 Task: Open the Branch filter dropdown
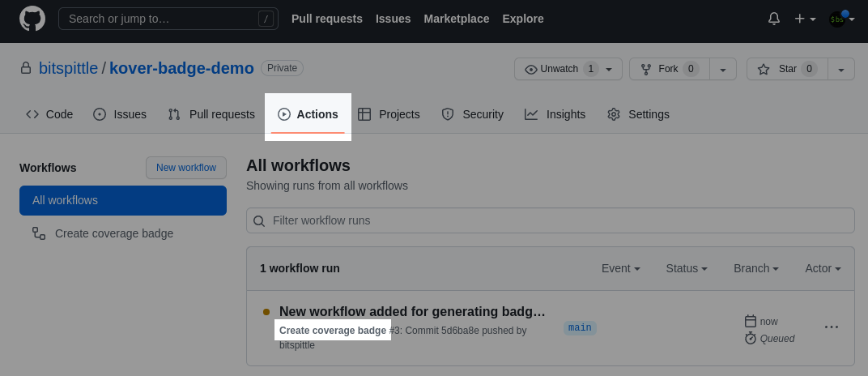click(x=756, y=268)
